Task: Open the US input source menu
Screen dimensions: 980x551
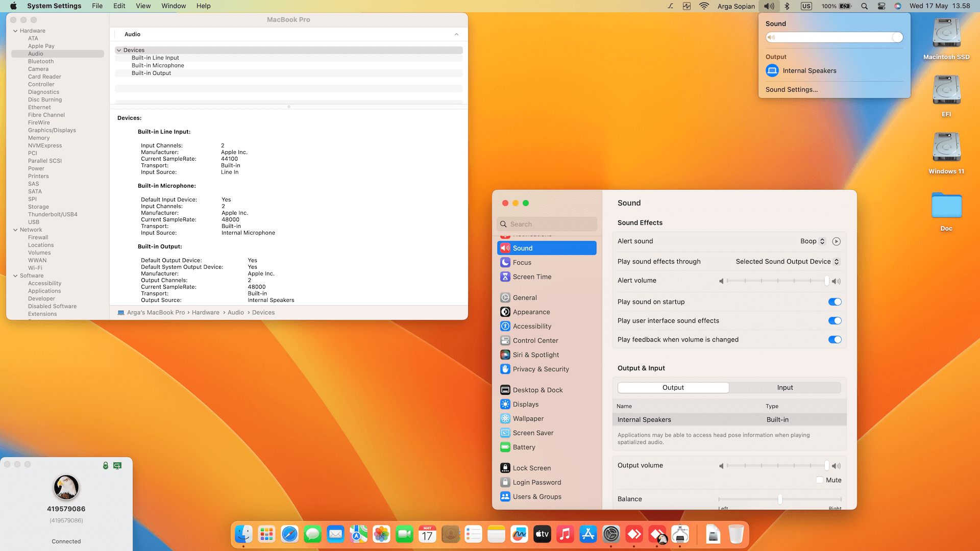Action: coord(806,6)
